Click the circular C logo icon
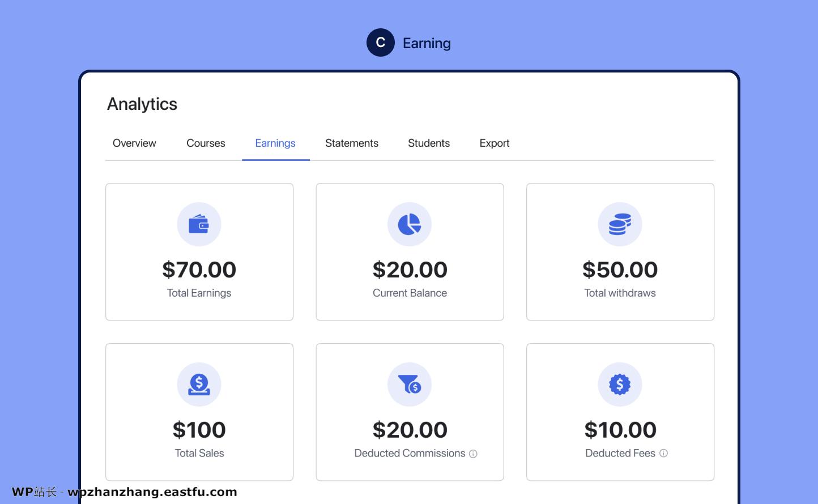The width and height of the screenshot is (818, 504). (x=380, y=42)
